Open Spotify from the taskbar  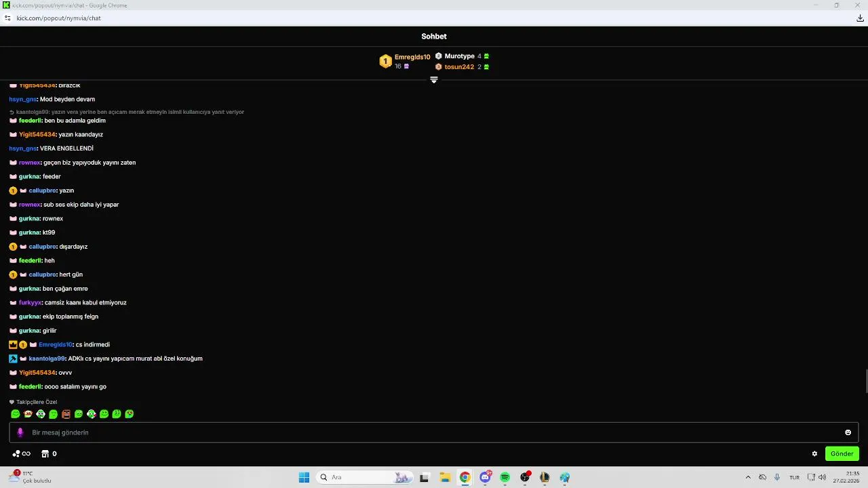505,478
